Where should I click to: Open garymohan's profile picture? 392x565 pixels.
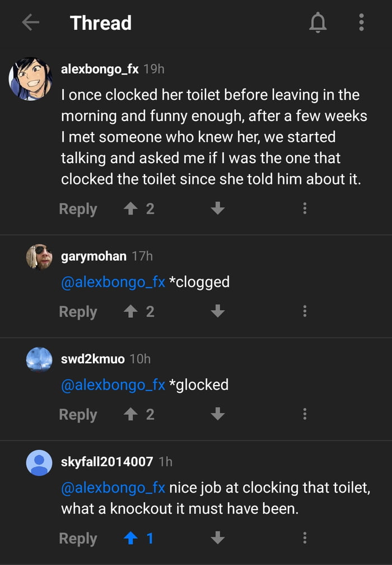(39, 257)
